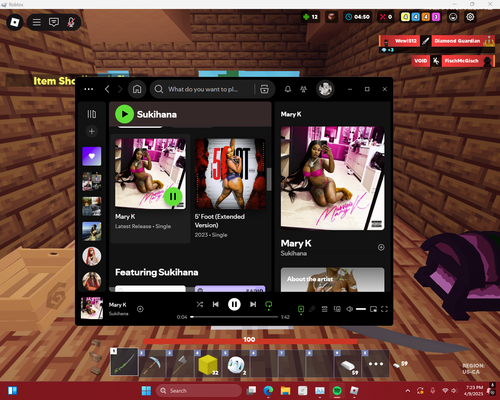Image resolution: width=500 pixels, height=400 pixels.
Task: Open the Spotify profile avatar menu
Action: (x=325, y=89)
